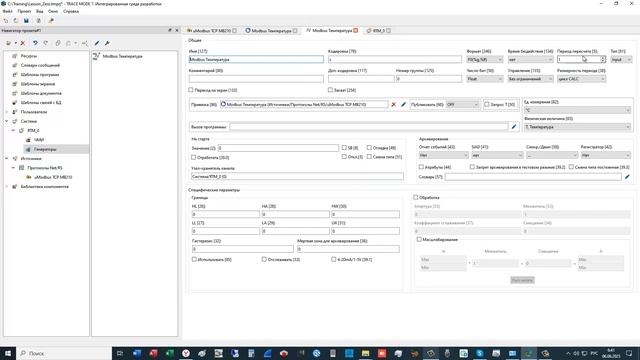Toggle the Отслеживать checkbox
Image resolution: width=640 pixels, height=360 pixels.
pyautogui.click(x=264, y=259)
